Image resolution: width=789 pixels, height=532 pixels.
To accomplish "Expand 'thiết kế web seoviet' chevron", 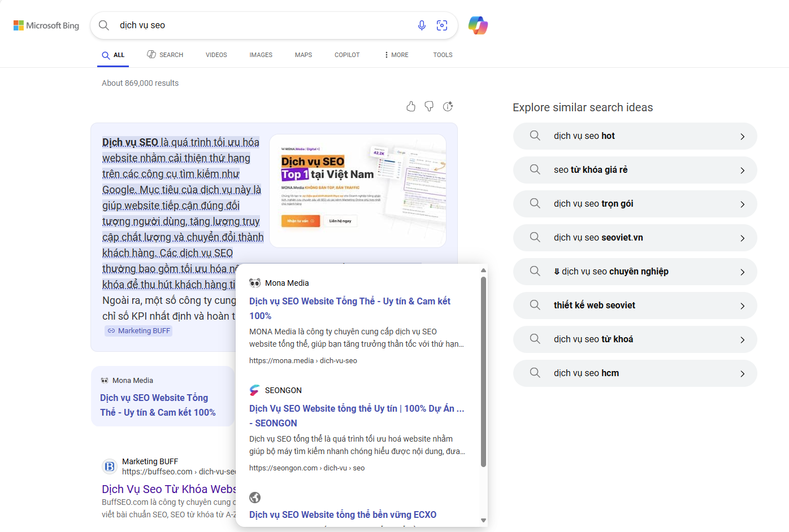I will tap(743, 306).
